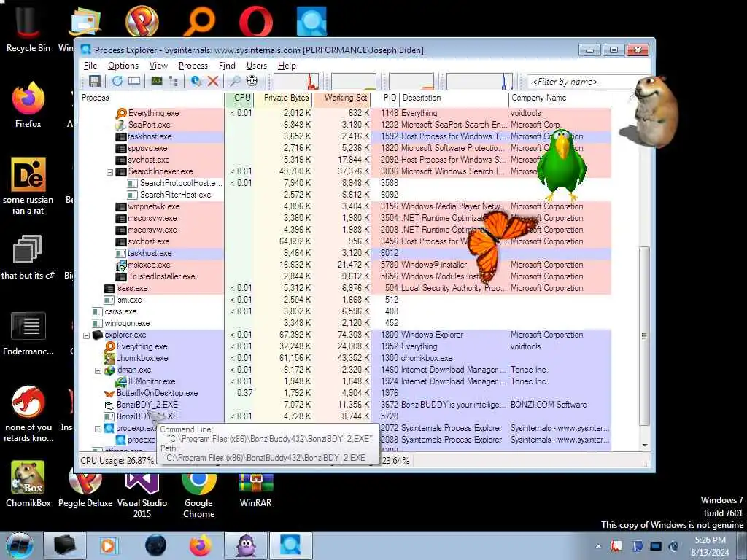Open the Properties toolbar icon
Screen dimensions: 747x560
tap(196, 82)
